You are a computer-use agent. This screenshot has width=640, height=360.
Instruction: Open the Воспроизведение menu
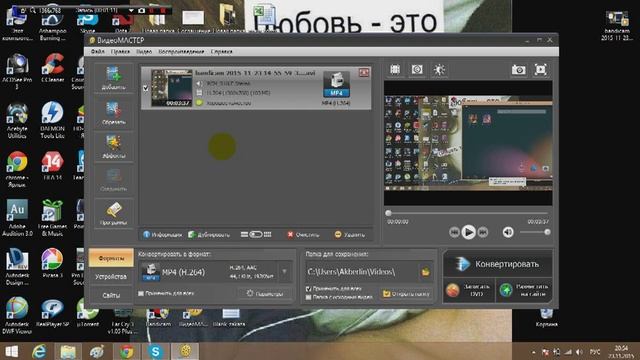181,52
